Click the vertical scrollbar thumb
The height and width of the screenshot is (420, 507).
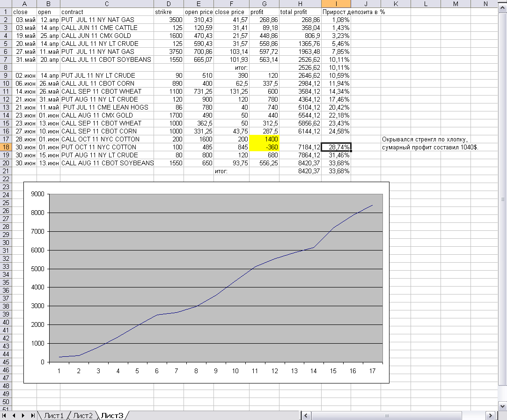[503, 199]
